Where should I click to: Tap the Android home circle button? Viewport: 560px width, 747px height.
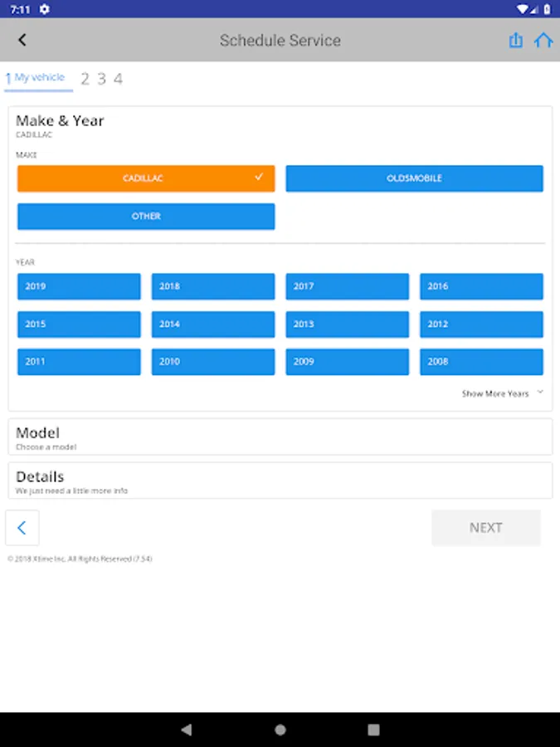pyautogui.click(x=280, y=730)
